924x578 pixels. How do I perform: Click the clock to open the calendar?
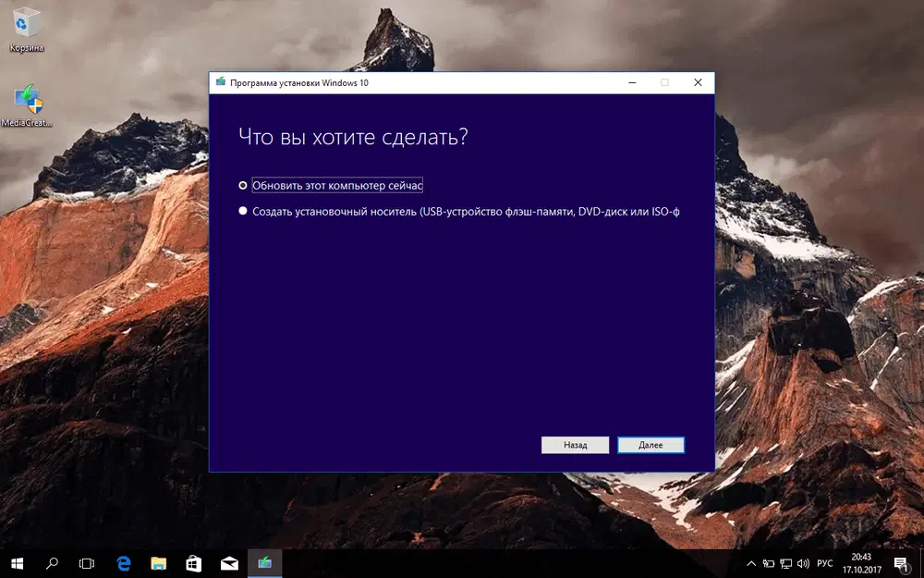click(860, 562)
